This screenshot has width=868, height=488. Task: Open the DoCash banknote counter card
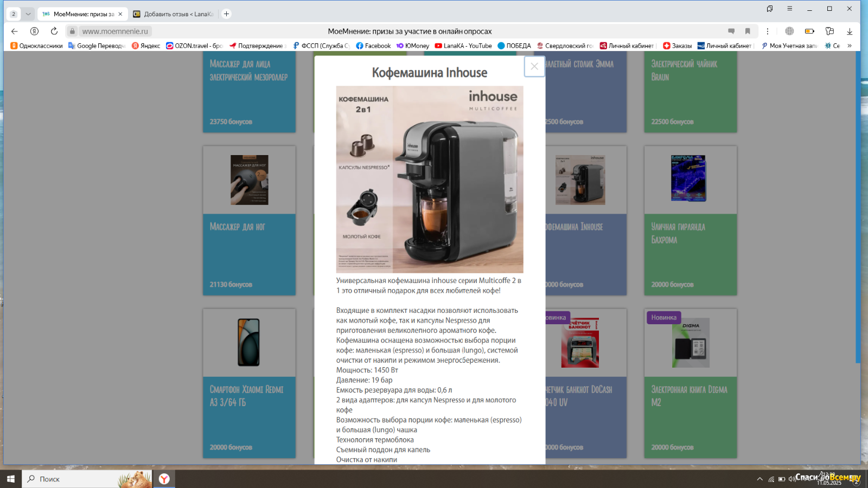click(x=586, y=383)
